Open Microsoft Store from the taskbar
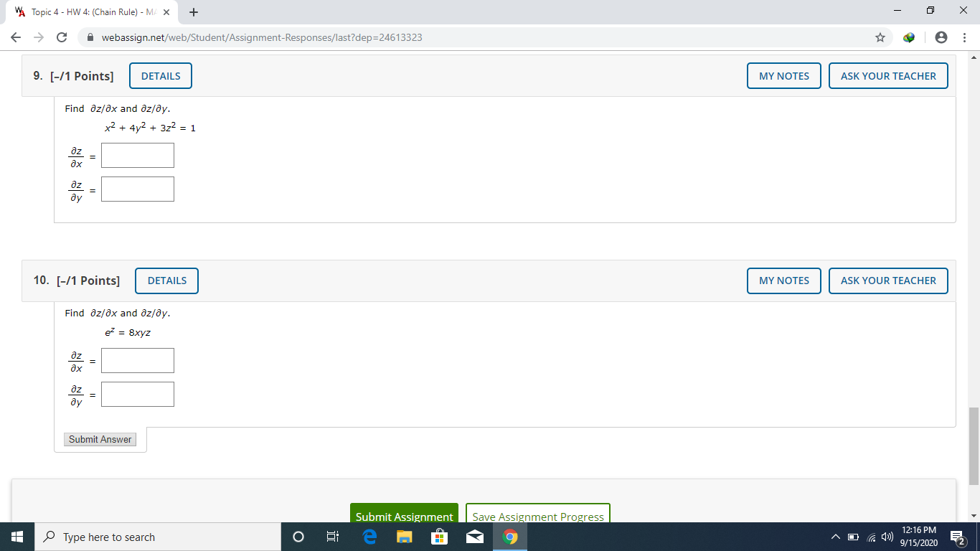This screenshot has width=980, height=551. tap(440, 536)
